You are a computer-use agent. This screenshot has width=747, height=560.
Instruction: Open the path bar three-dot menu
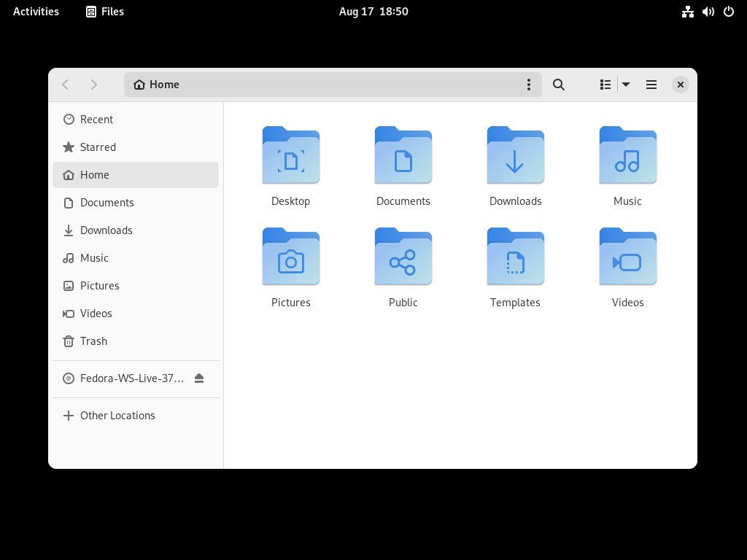[528, 85]
